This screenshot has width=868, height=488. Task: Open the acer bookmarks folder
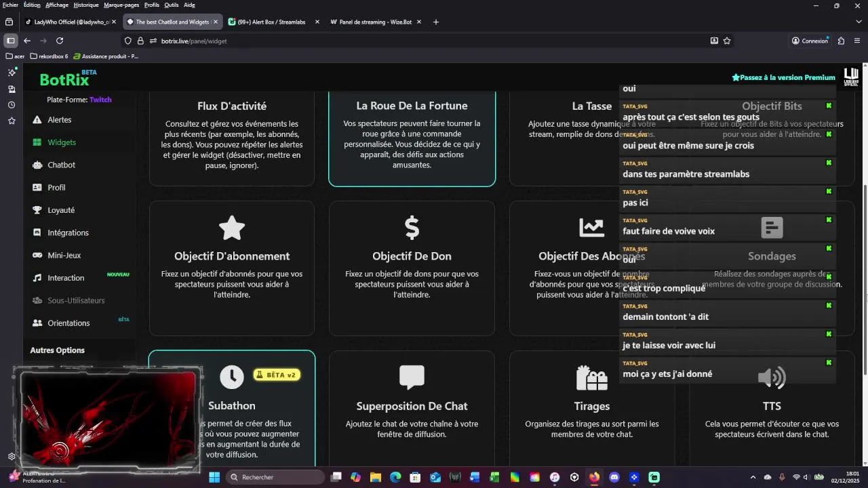15,56
